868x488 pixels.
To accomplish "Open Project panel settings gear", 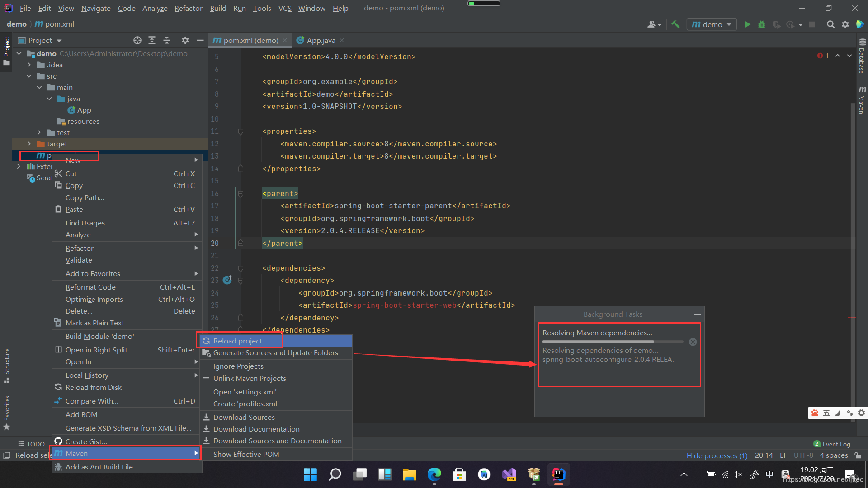I will click(185, 40).
